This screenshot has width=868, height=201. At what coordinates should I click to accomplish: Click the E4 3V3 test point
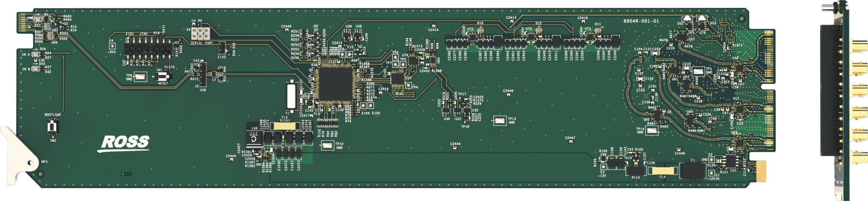point(111,46)
